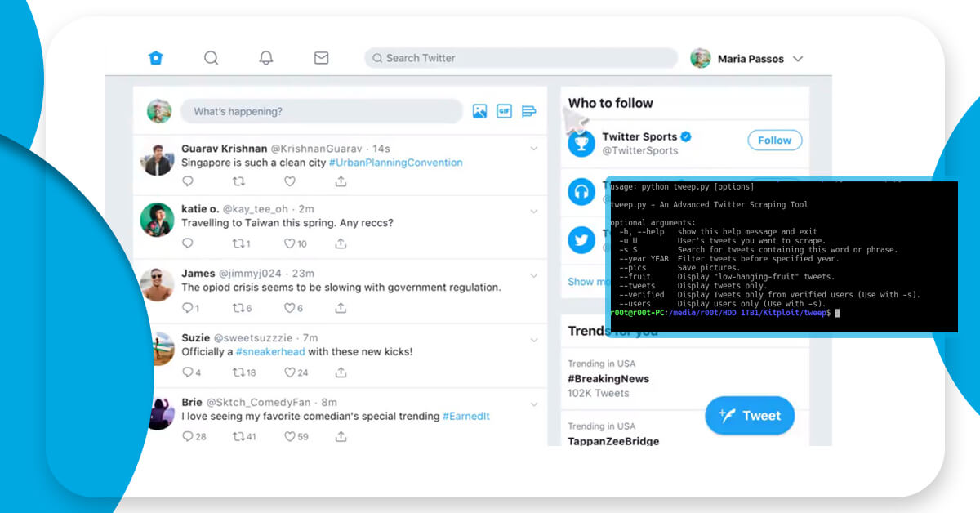The width and height of the screenshot is (980, 513).
Task: Open Guarav Krishnan's profile picture
Action: tap(157, 158)
